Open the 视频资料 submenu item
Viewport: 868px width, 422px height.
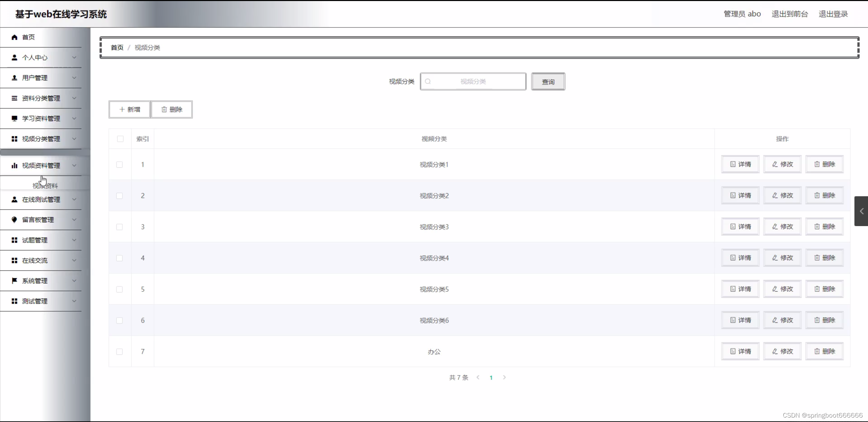coord(45,186)
